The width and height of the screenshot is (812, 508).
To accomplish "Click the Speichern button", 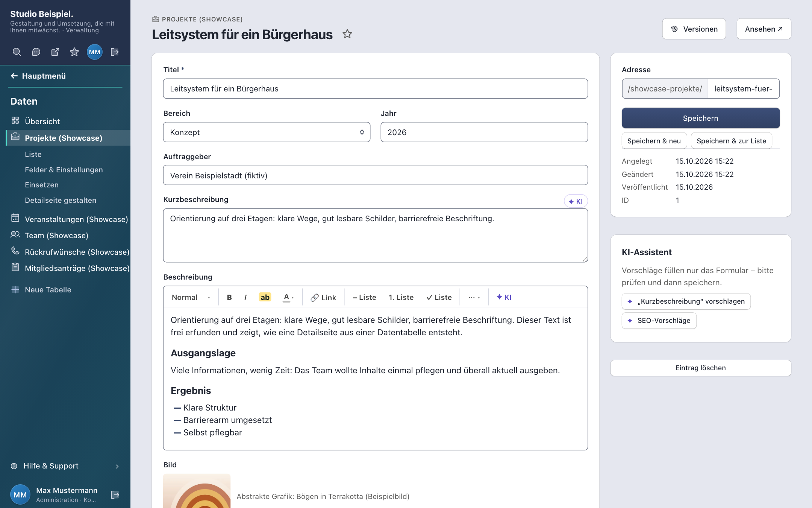I will coord(701,118).
